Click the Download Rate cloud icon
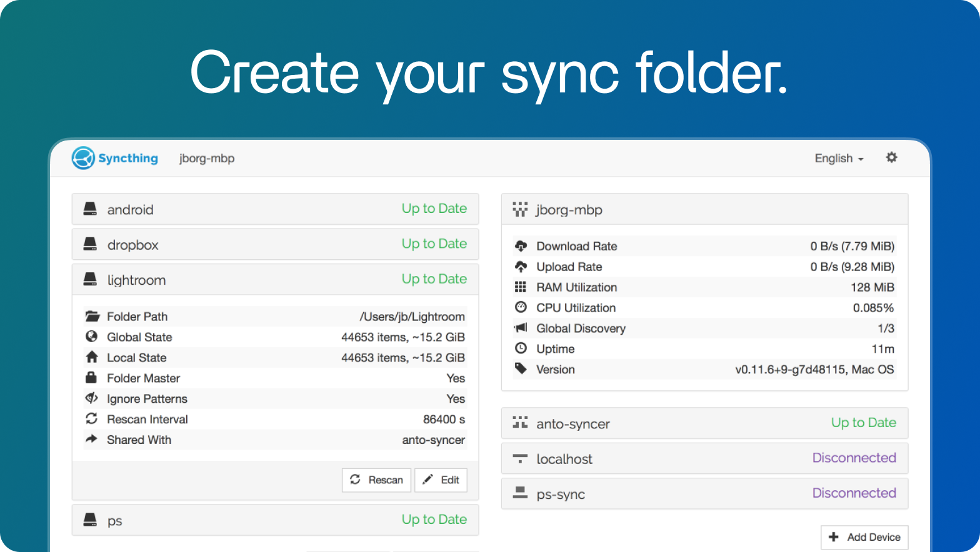Screen dimensions: 980x552 (x=521, y=246)
